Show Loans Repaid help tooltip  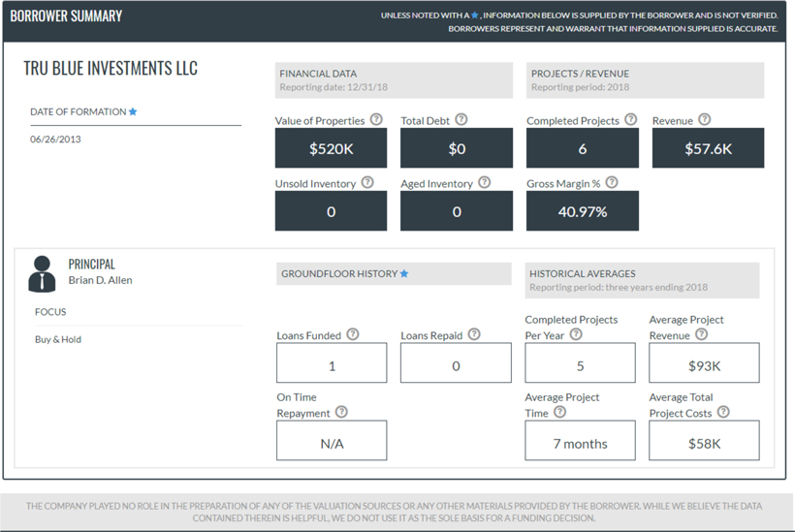click(x=474, y=334)
